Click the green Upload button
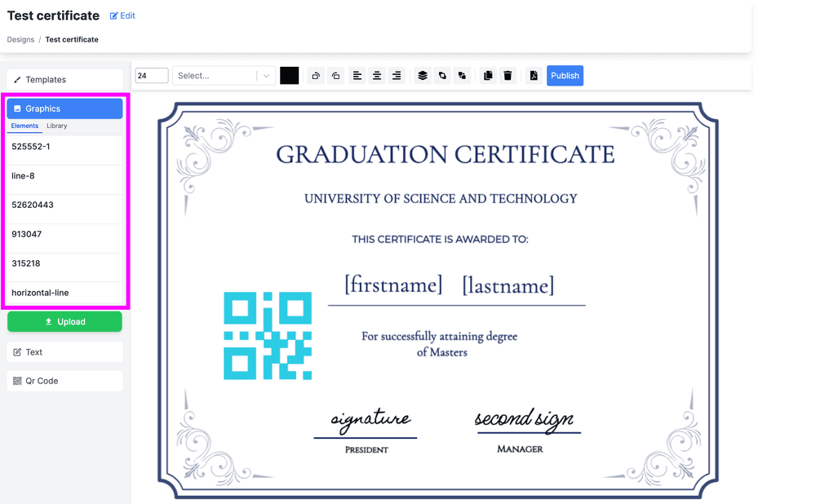 click(x=64, y=322)
